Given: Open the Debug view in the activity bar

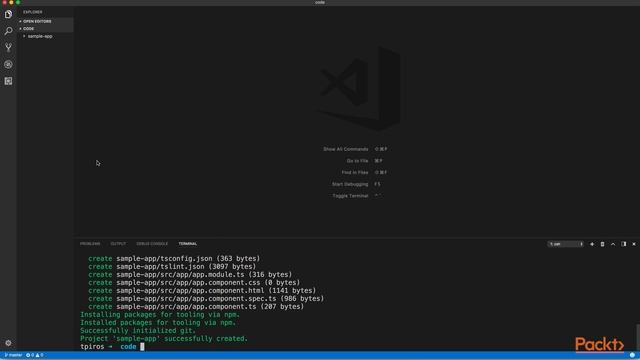Looking at the screenshot, I should click(x=8, y=64).
